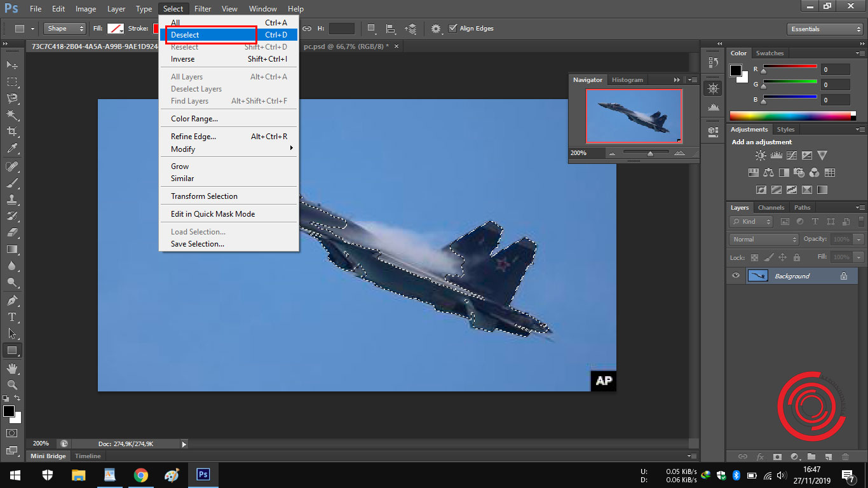Select the Healing Brush tool
This screenshot has height=488, width=868.
12,166
